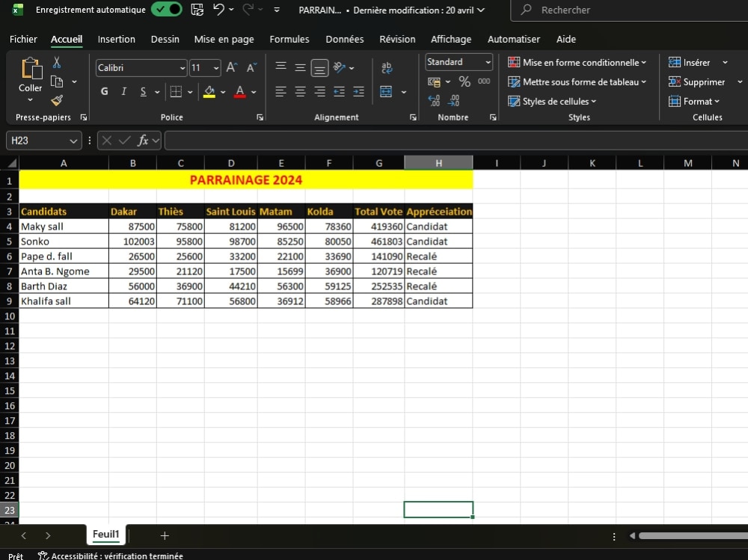Toggle Enregistrement automatique switch
The width and height of the screenshot is (748, 560).
click(x=167, y=10)
